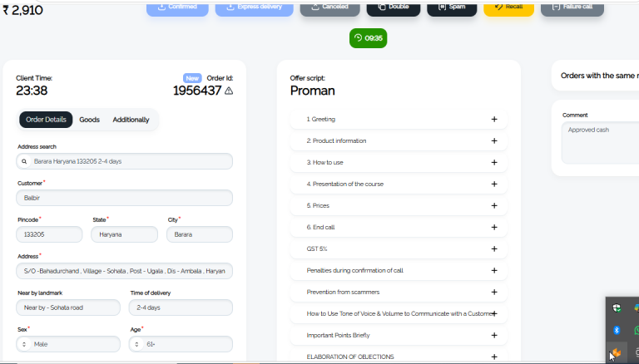Expand 2. Product information section
The height and width of the screenshot is (364, 639).
point(399,141)
